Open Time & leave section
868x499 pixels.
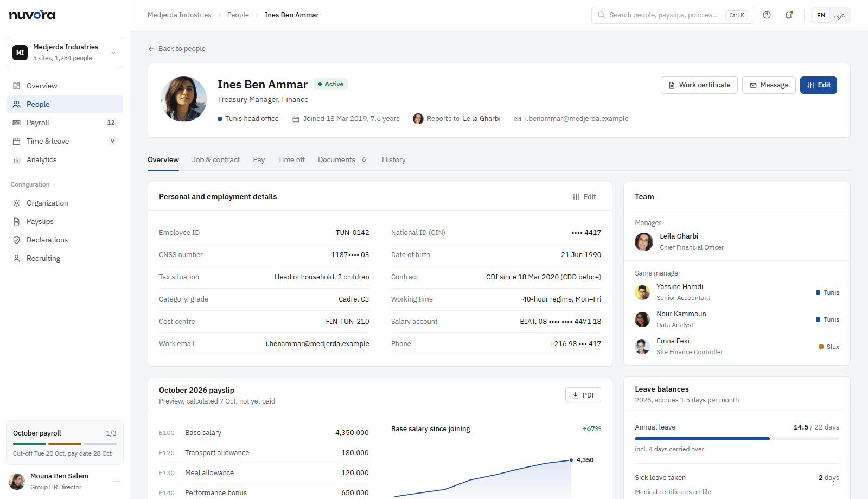pyautogui.click(x=65, y=141)
